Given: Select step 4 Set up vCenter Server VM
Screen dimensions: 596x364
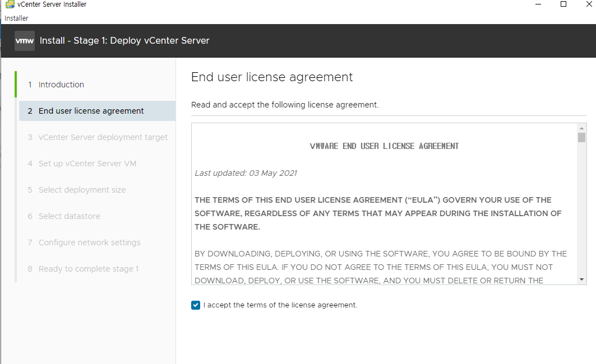Looking at the screenshot, I should (x=82, y=164).
